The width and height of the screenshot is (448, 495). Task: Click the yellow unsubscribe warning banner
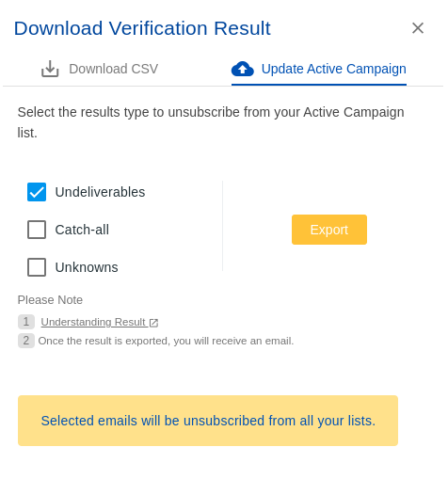[208, 421]
